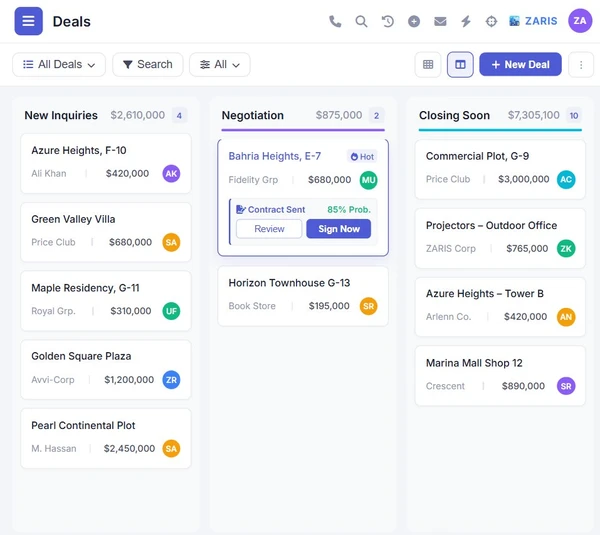Open the three-dot more options menu

click(x=581, y=65)
